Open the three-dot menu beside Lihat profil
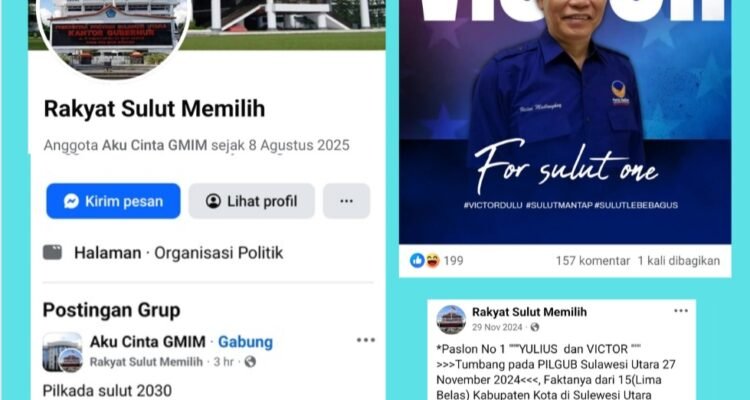 click(x=346, y=201)
